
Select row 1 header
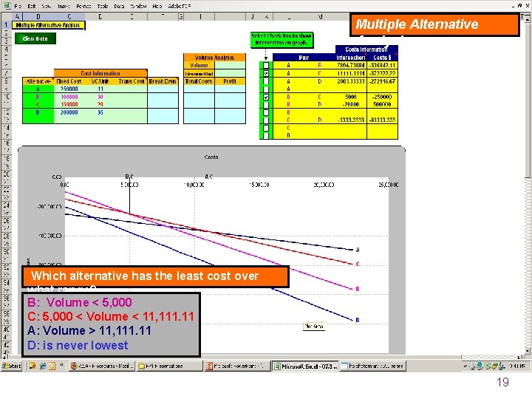point(6,25)
